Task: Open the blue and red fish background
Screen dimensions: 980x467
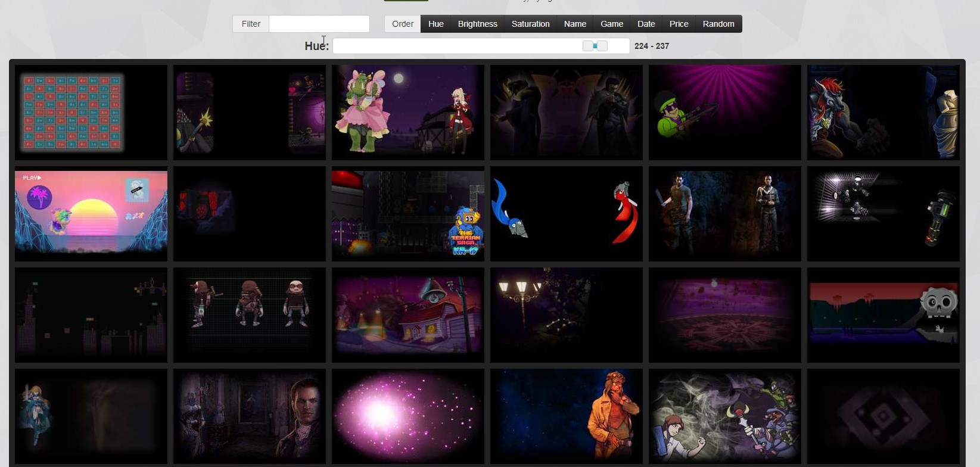Action: click(567, 213)
